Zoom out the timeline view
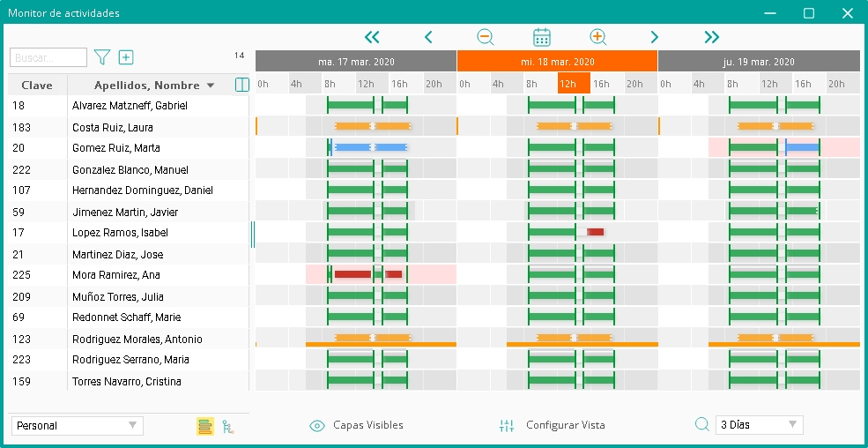Image resolution: width=868 pixels, height=448 pixels. point(486,37)
